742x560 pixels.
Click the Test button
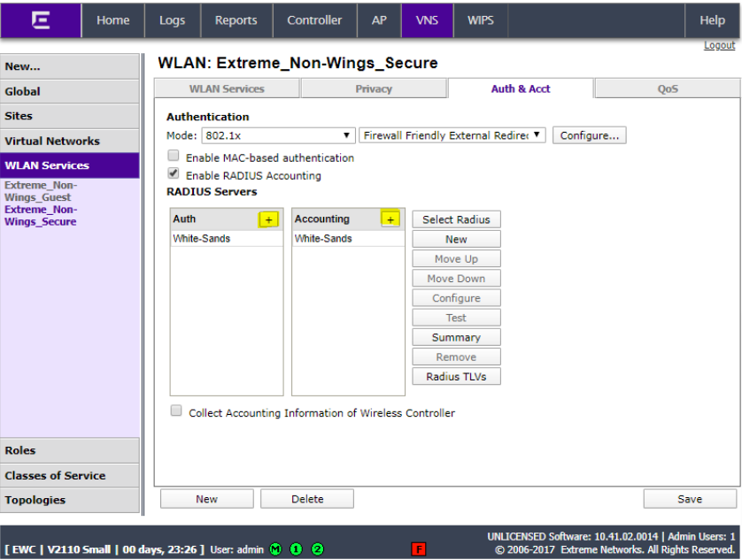click(456, 318)
